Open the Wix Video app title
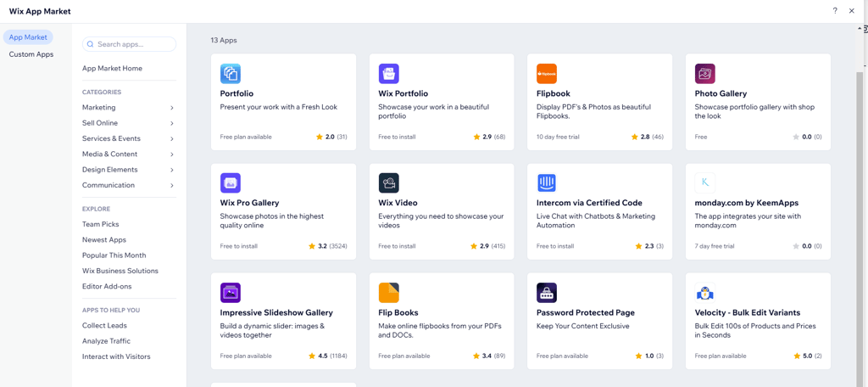This screenshot has width=868, height=387. 398,203
